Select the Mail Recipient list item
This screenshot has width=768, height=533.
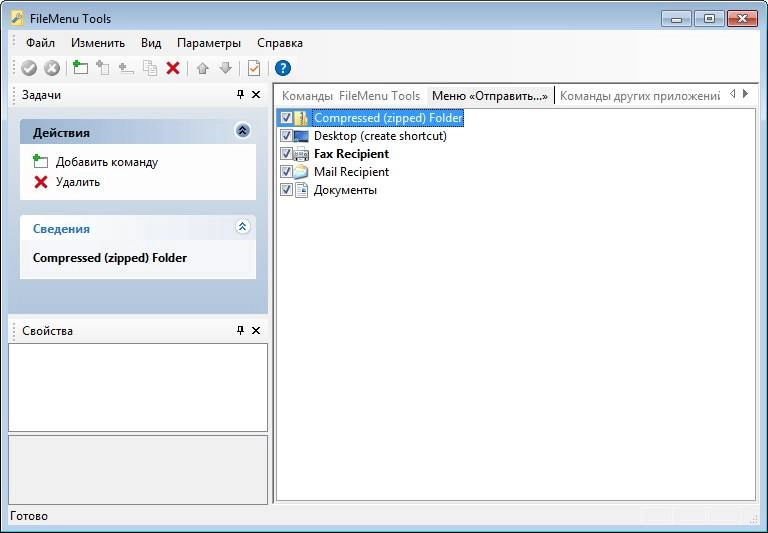[351, 172]
